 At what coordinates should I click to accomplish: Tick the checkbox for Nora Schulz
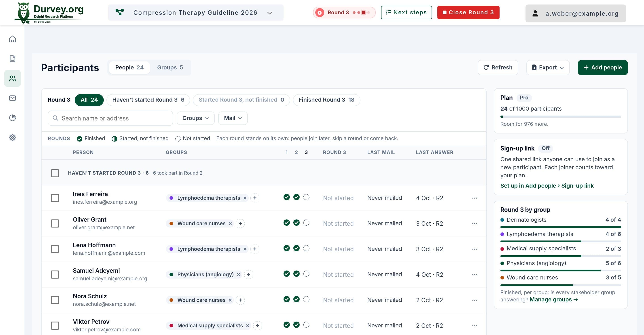55,300
